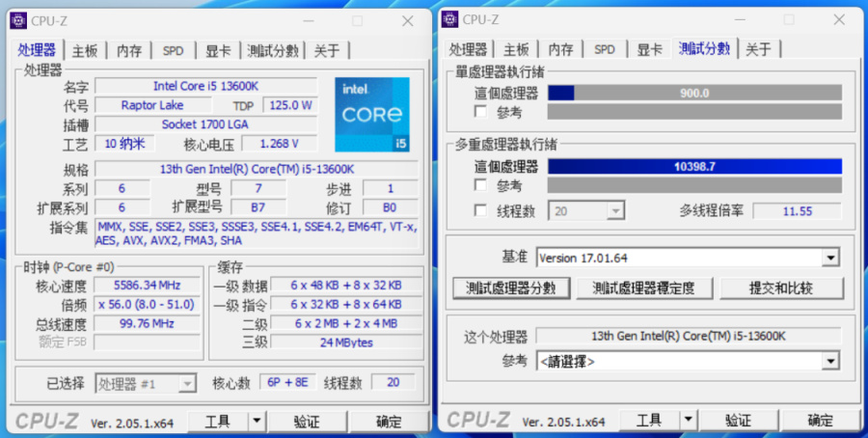Switch to 处理器 tab in right window

point(468,50)
